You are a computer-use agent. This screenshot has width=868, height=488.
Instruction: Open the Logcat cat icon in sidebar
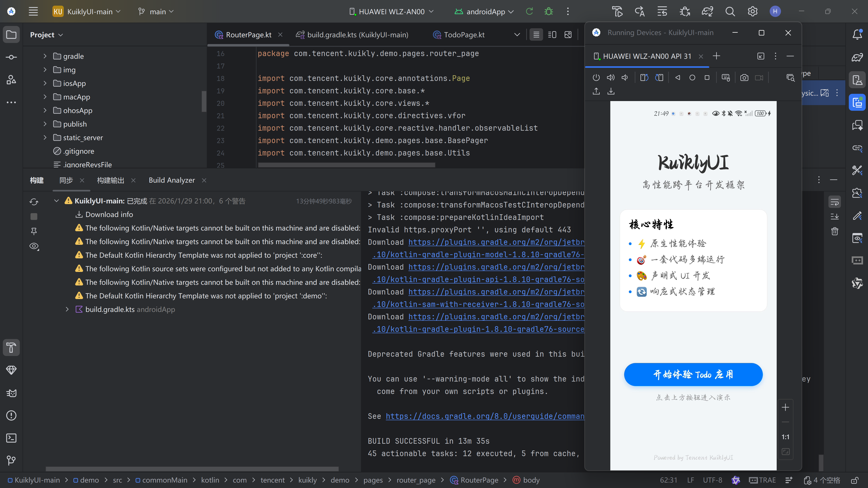click(x=11, y=393)
